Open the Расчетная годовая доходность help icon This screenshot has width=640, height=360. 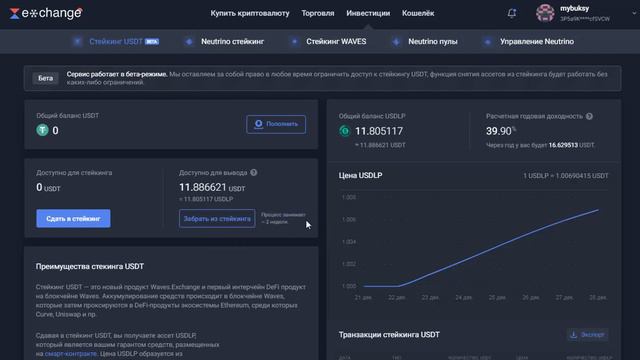click(x=589, y=116)
